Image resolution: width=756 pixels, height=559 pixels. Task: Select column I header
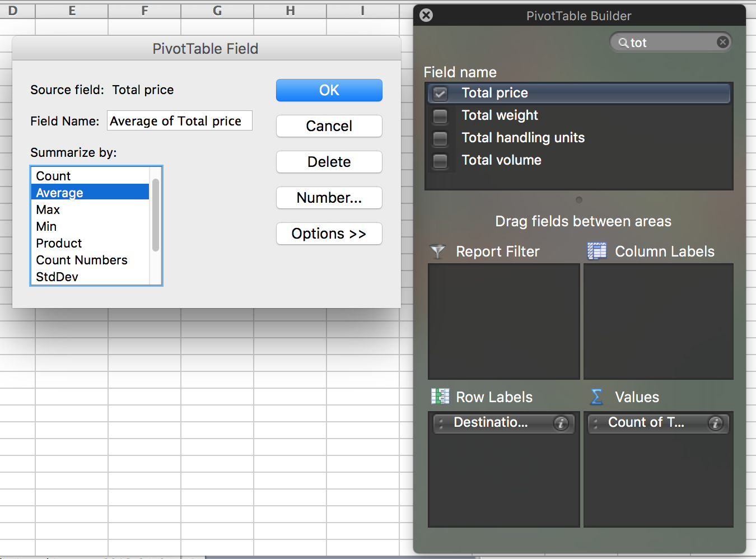[x=363, y=11]
